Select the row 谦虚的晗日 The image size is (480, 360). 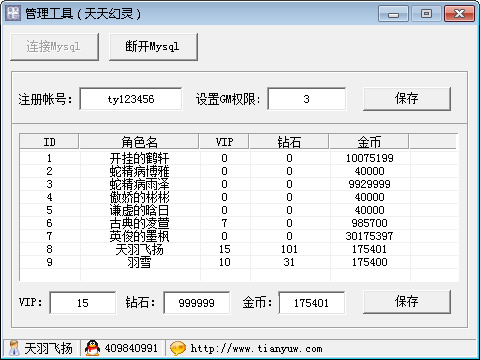pyautogui.click(x=239, y=210)
